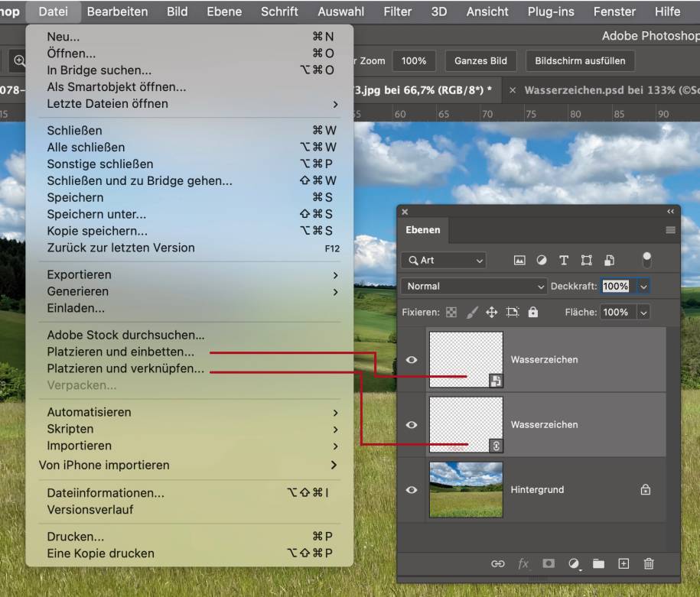Expand the Importieren submenu
The width and height of the screenshot is (700, 597).
tap(190, 446)
